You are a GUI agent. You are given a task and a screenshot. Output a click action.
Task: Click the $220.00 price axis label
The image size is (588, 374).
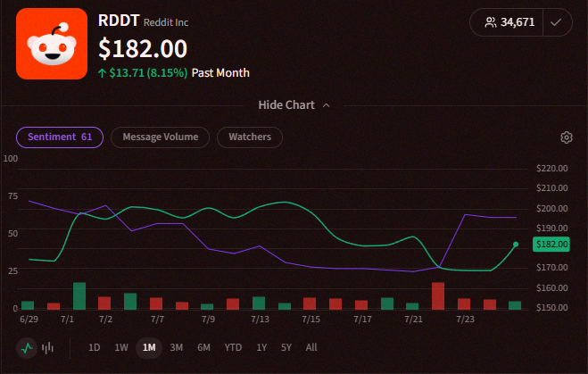point(552,169)
